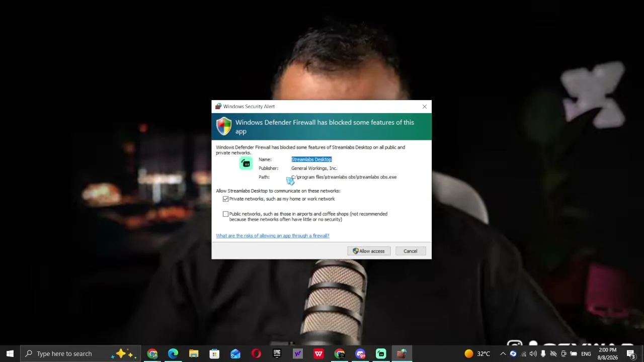Switch the ENG input language indicator
Viewport: 644px width, 362px height.
tap(586, 354)
